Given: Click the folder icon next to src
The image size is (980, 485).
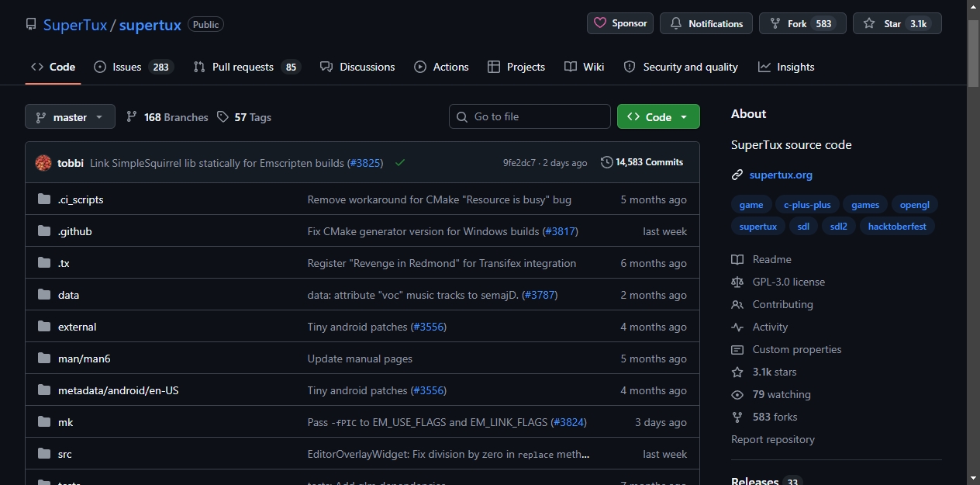Looking at the screenshot, I should click(x=44, y=454).
